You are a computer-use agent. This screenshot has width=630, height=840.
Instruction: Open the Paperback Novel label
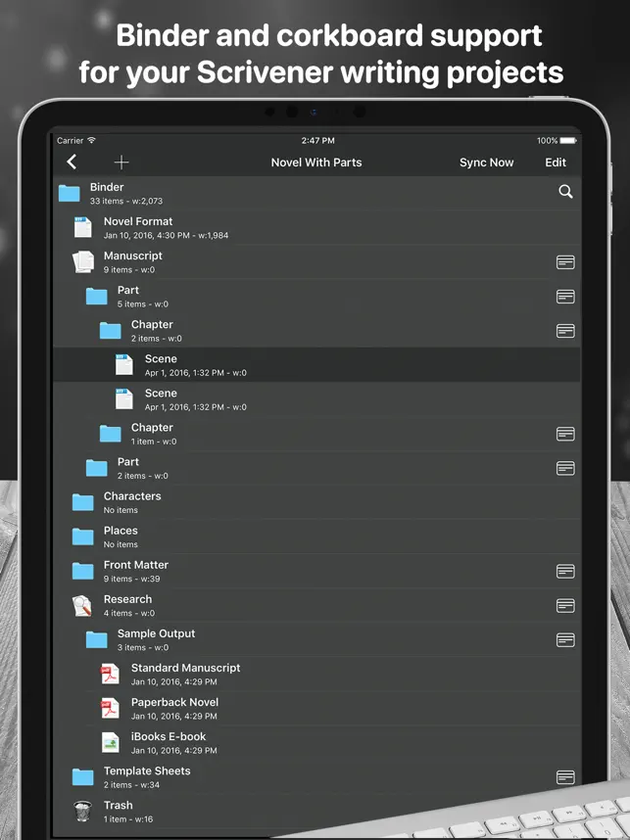coord(174,702)
